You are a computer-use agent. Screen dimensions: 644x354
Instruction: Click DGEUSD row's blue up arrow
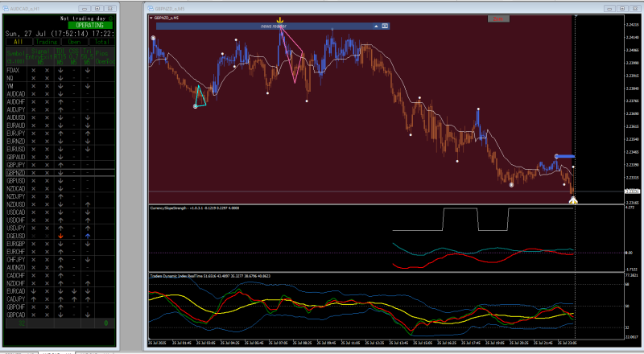click(x=88, y=236)
